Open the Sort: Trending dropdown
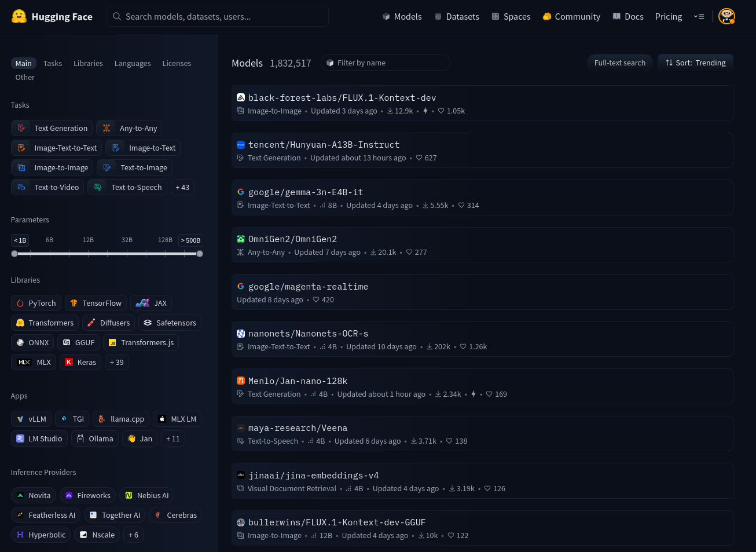 point(695,63)
